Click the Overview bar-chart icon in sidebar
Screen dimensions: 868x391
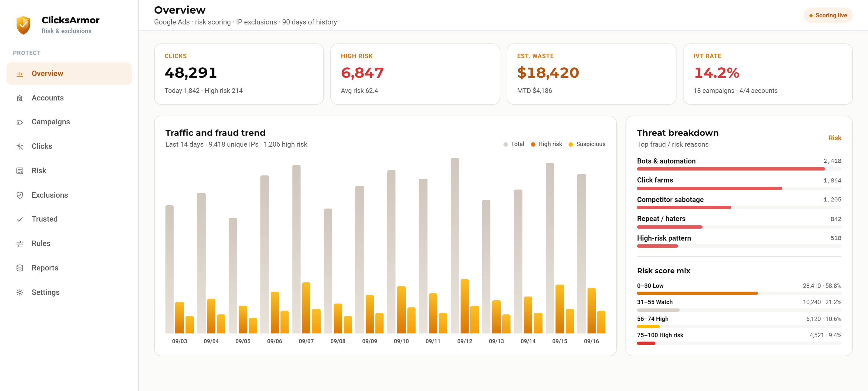[20, 74]
